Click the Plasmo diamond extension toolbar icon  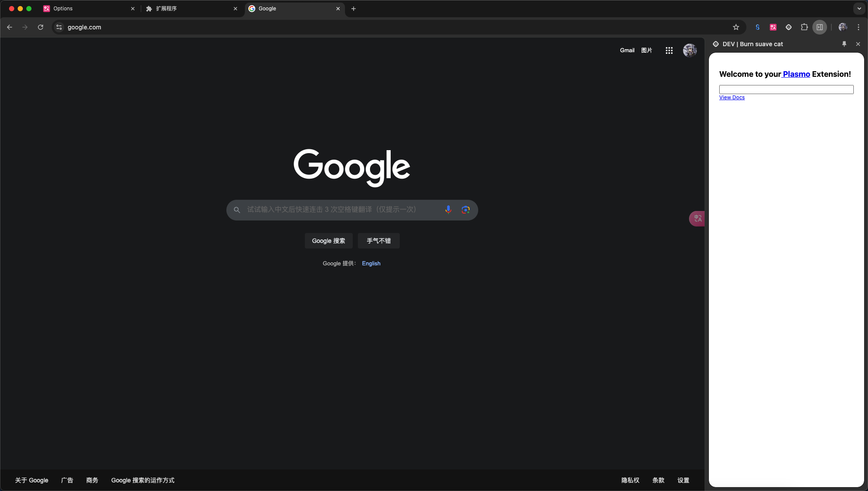click(x=789, y=27)
